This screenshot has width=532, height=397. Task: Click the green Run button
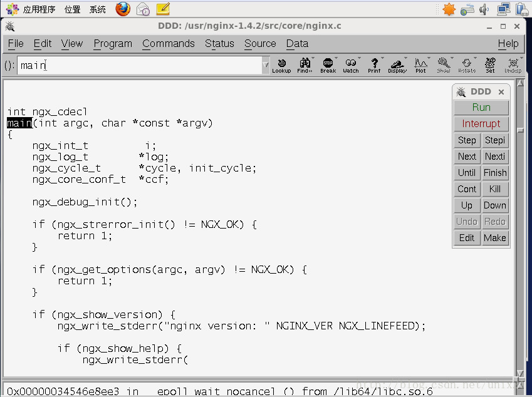tap(481, 108)
